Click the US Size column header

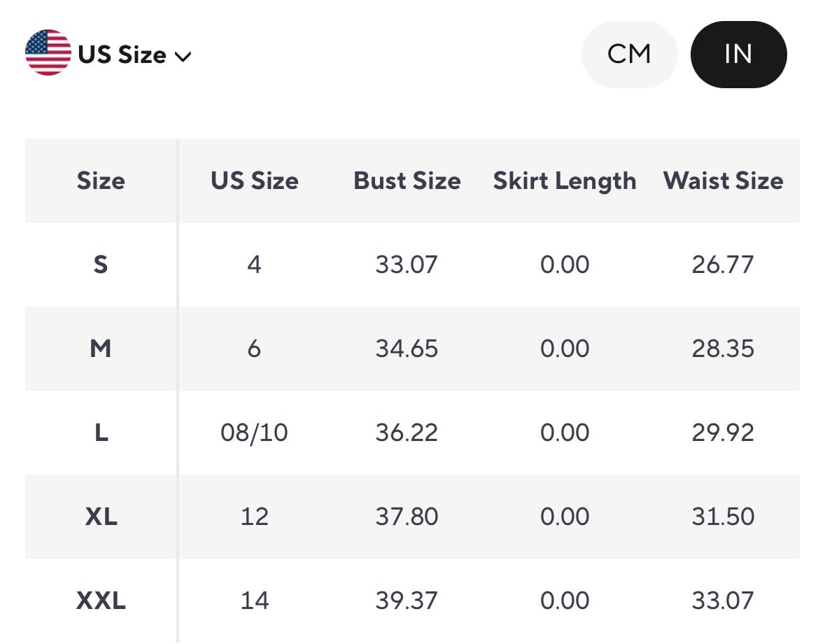255,181
